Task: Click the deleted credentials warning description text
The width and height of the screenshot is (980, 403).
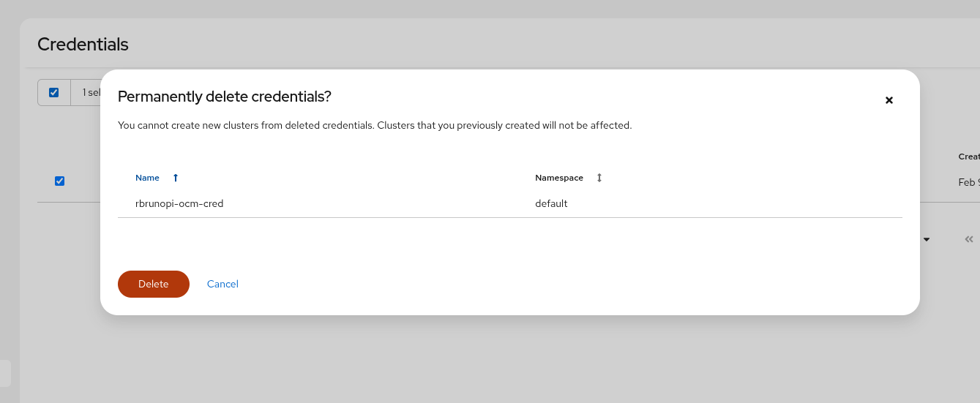Action: coord(374,125)
